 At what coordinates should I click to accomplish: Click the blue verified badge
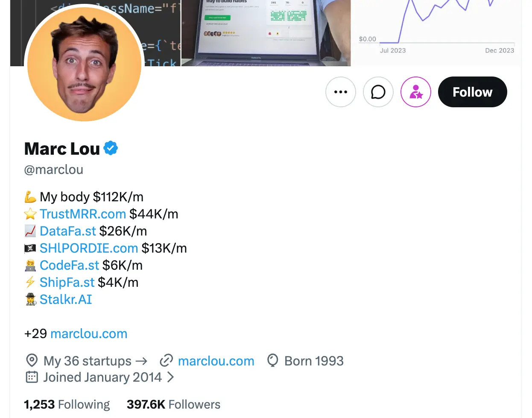[x=111, y=148]
